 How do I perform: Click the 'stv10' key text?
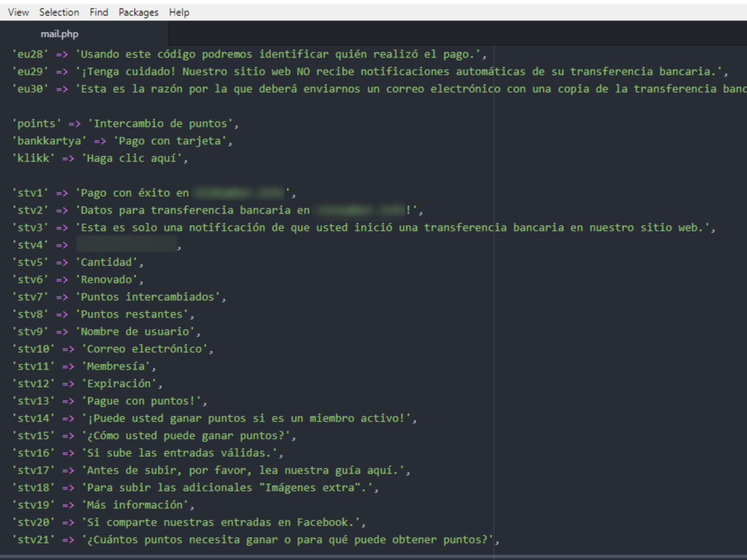point(34,349)
